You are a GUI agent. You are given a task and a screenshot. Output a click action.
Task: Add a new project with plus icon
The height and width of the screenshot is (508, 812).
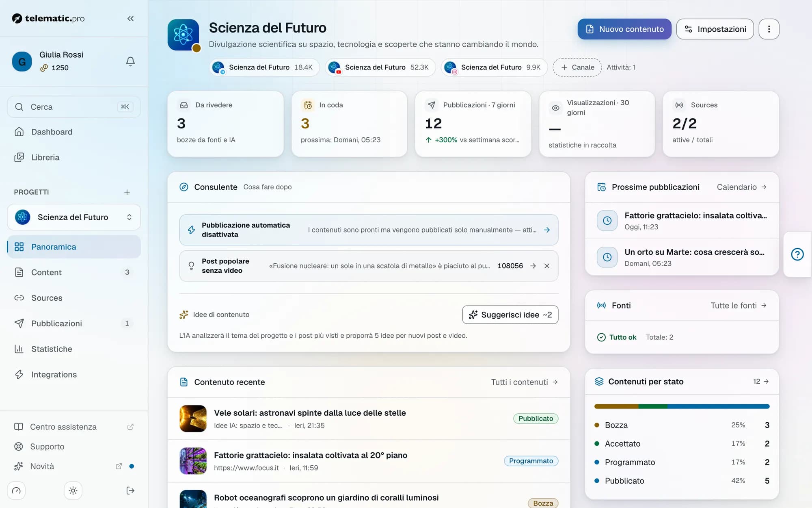click(x=127, y=192)
